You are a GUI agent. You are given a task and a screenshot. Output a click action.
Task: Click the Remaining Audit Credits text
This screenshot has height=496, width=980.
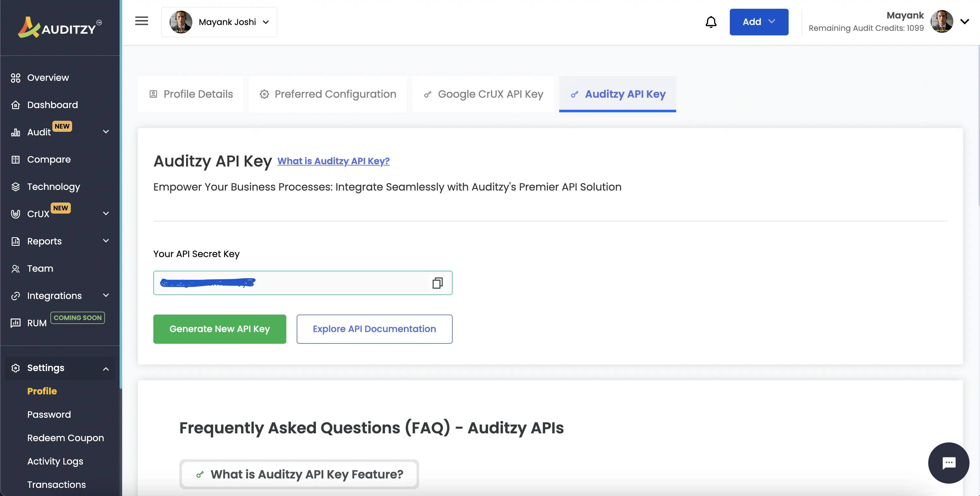866,28
